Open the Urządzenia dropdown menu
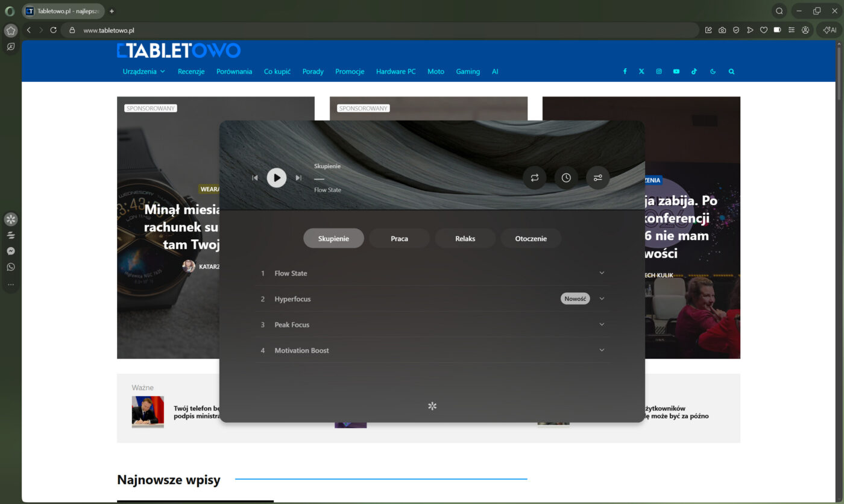The width and height of the screenshot is (844, 504). (143, 71)
